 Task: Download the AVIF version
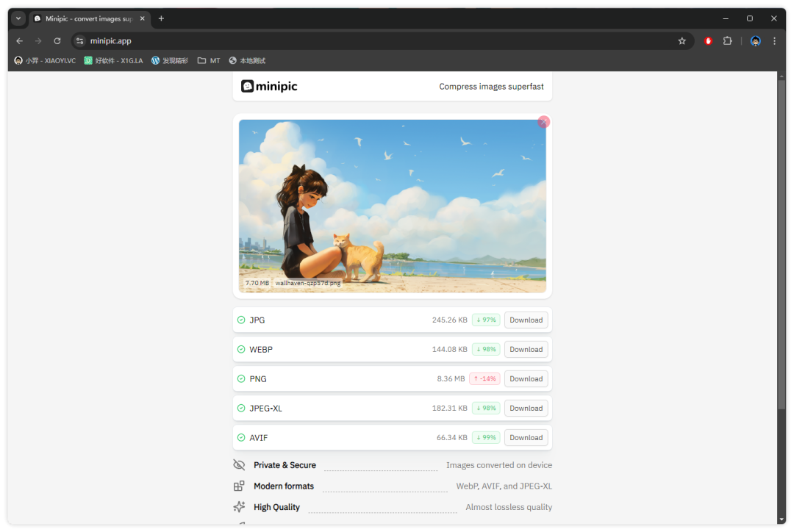pyautogui.click(x=526, y=437)
